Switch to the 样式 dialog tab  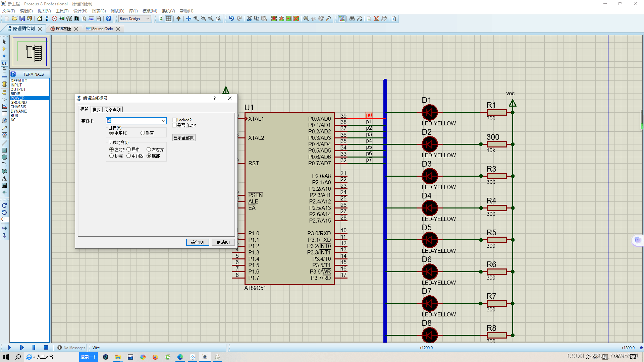click(x=96, y=110)
